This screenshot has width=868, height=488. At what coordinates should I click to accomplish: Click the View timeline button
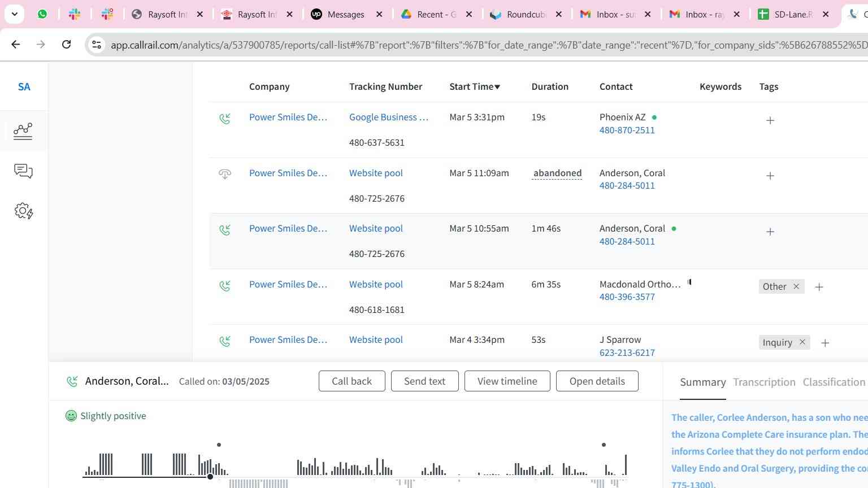click(x=507, y=381)
